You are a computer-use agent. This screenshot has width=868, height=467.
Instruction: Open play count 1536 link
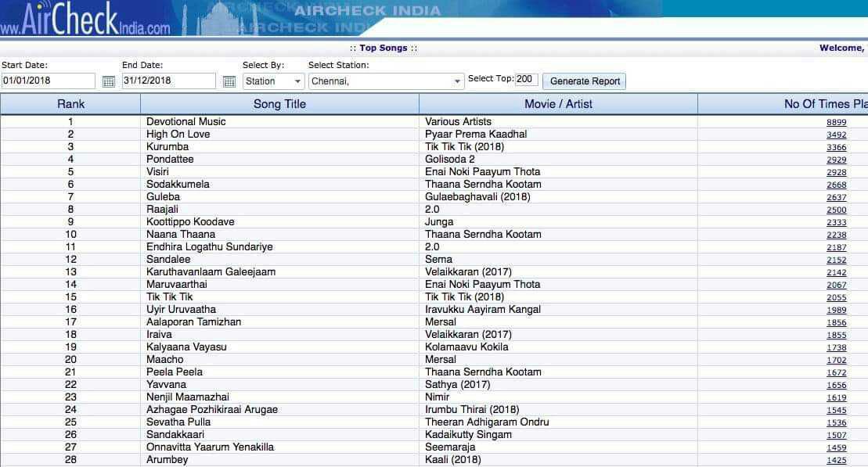(837, 422)
